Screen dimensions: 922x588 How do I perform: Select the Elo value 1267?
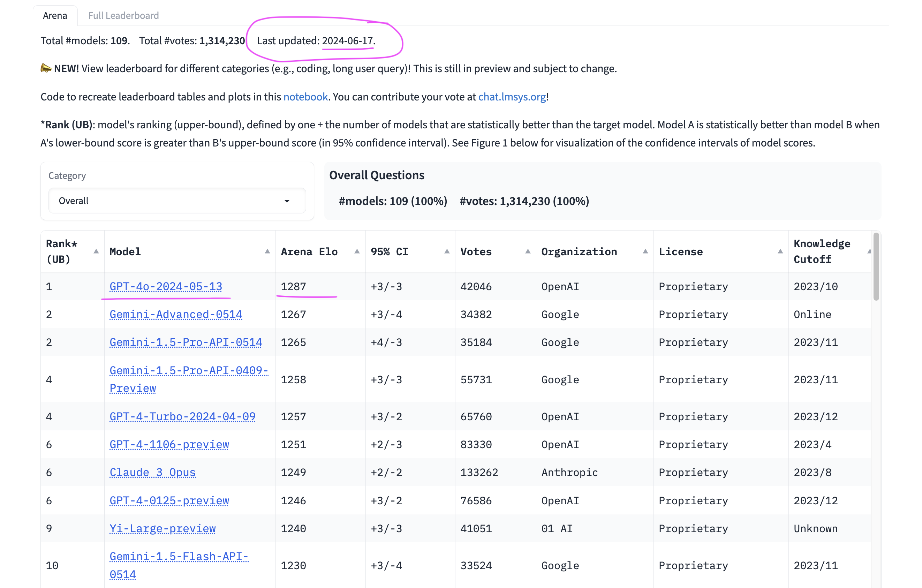(293, 314)
